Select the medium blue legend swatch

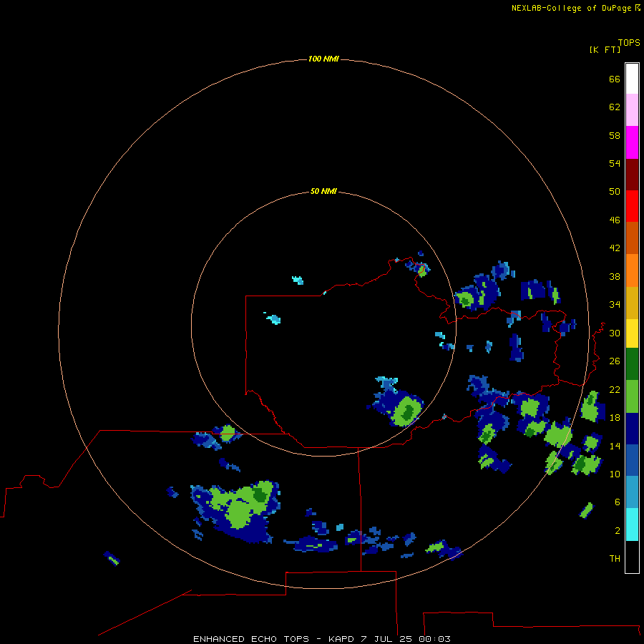[x=632, y=460]
